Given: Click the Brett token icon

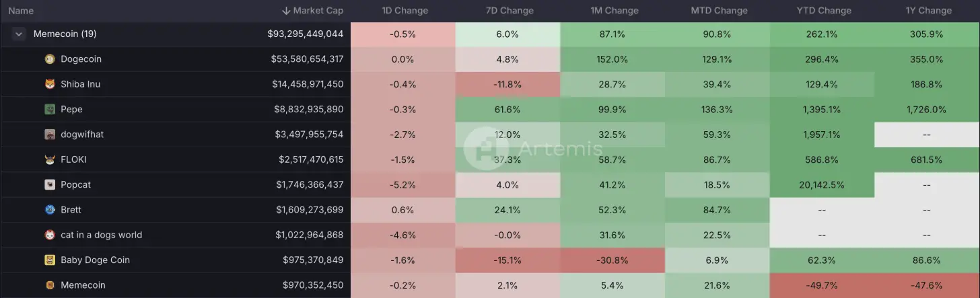Looking at the screenshot, I should click(50, 210).
